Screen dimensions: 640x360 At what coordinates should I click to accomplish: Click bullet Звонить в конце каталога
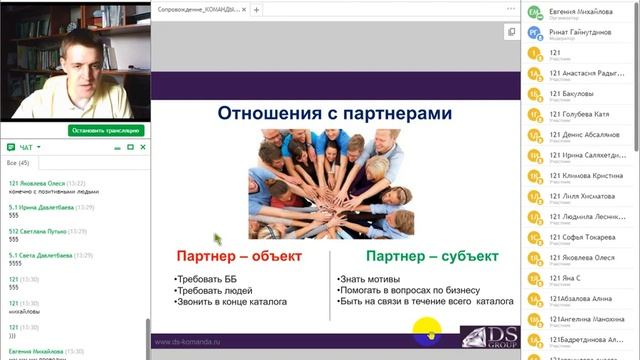231,302
